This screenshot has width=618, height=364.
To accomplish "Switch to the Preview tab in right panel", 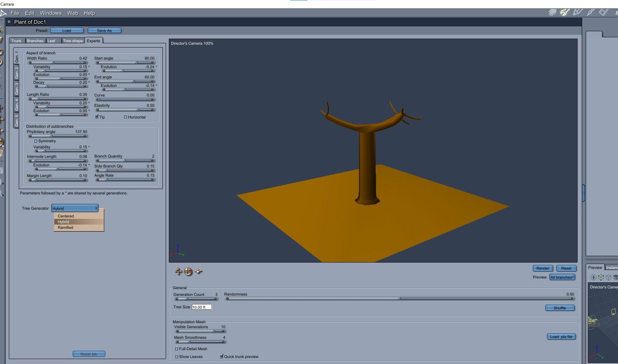I will click(x=595, y=268).
